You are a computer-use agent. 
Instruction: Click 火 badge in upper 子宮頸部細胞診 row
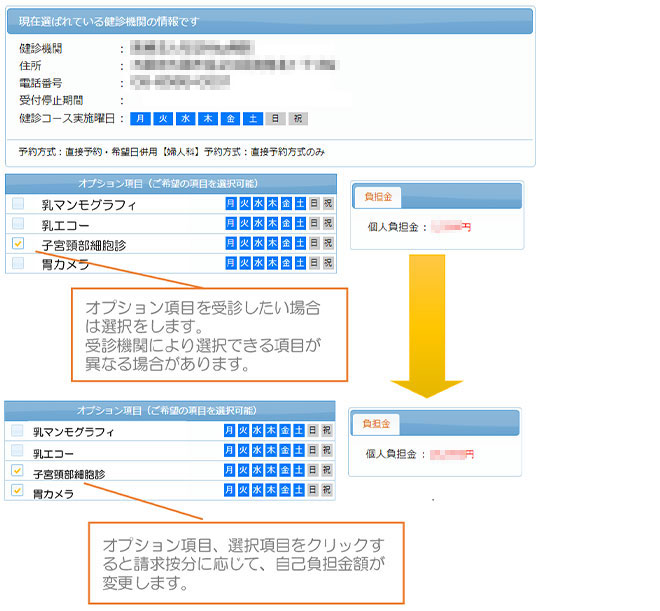pos(245,243)
